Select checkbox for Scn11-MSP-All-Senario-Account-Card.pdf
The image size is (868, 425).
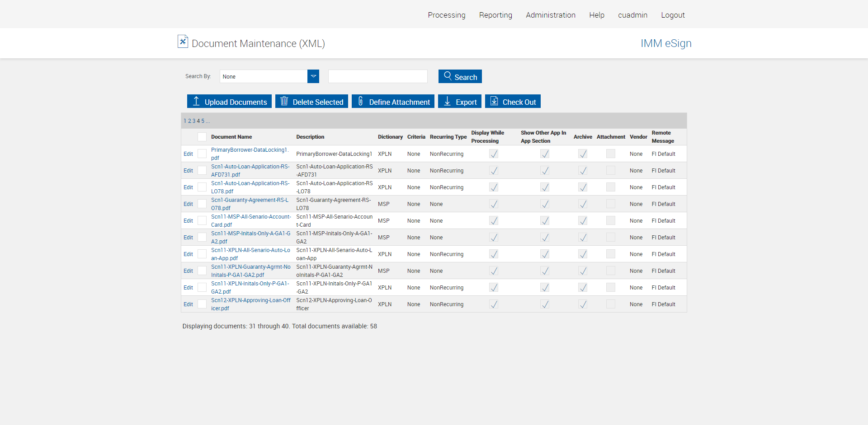[202, 221]
